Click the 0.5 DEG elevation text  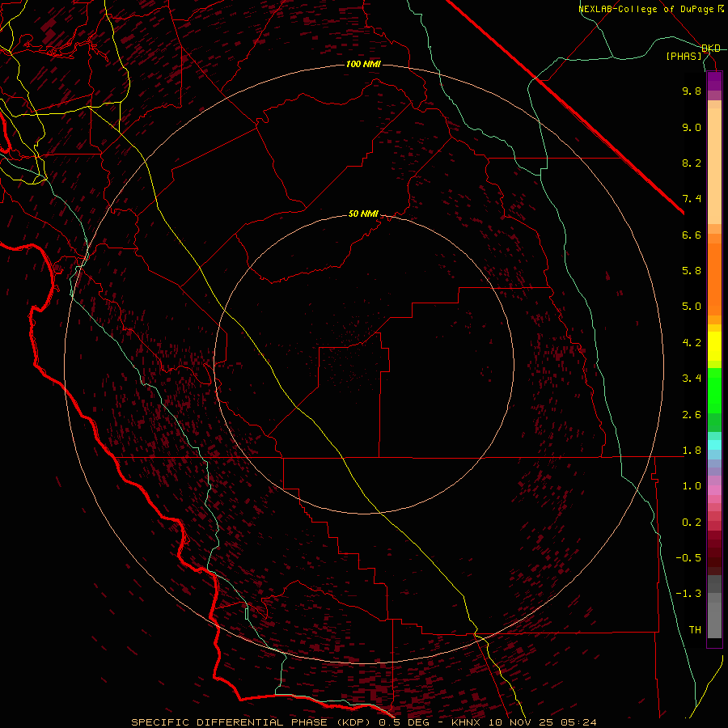point(405,722)
